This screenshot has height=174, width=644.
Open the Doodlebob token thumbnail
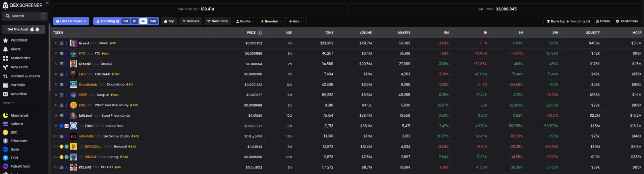click(73, 84)
